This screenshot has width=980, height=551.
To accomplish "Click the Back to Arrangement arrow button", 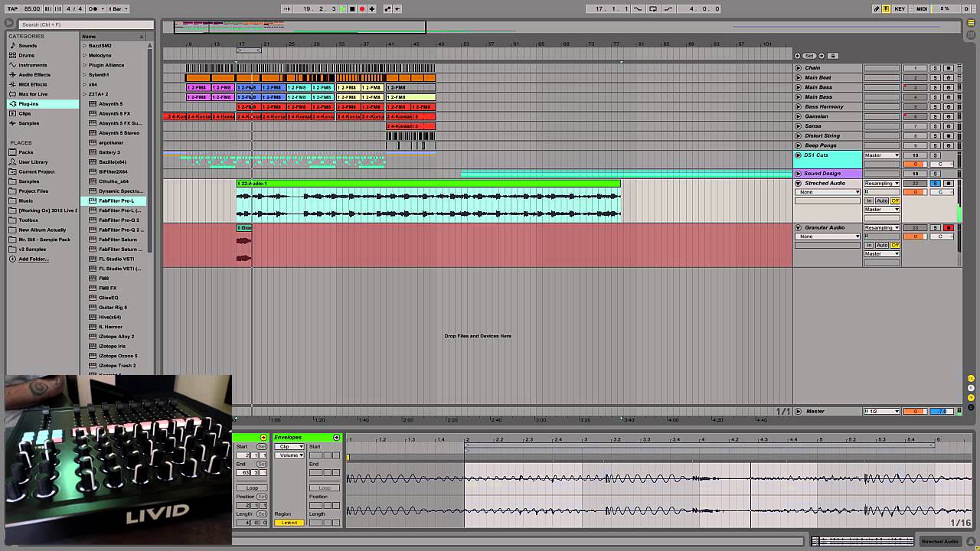I will [x=397, y=8].
